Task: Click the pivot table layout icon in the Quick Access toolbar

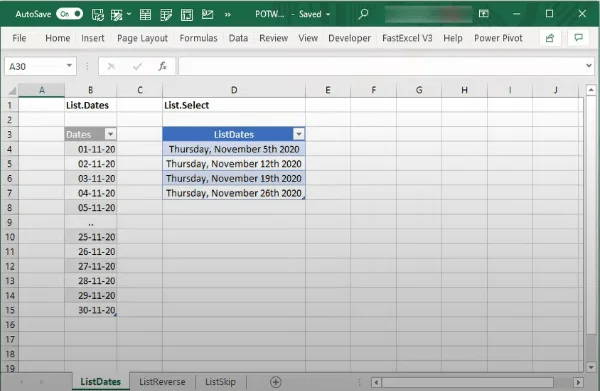Action: point(187,15)
